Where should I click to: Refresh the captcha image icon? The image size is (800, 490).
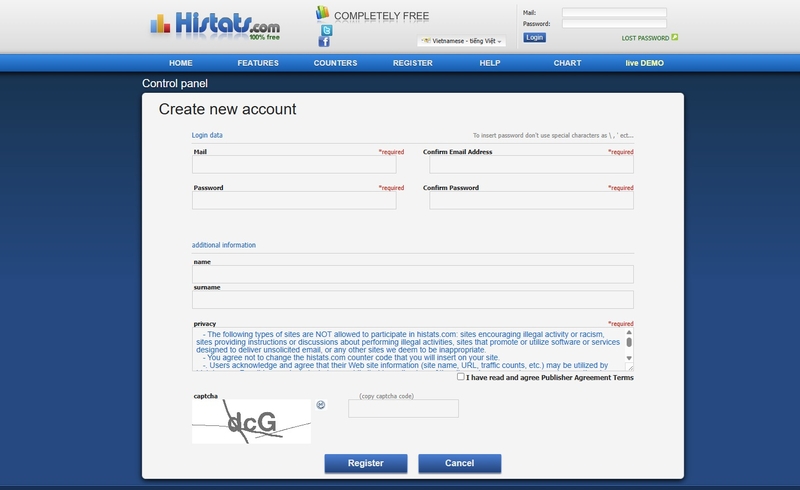[x=320, y=405]
